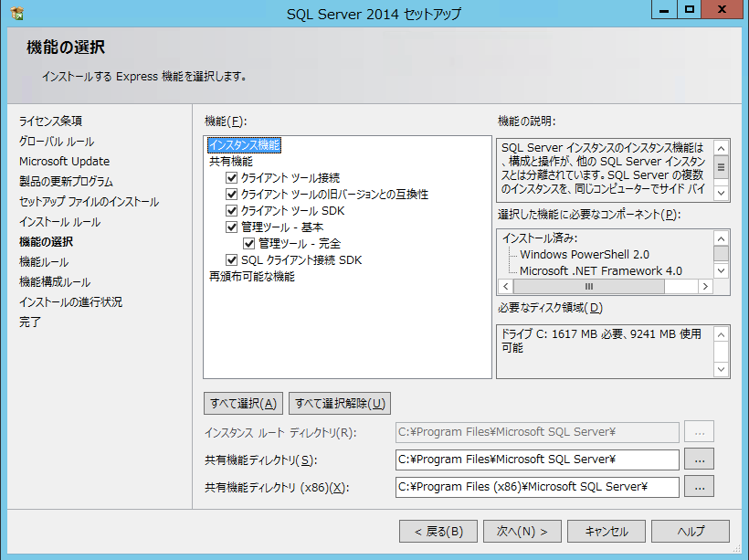Click left arrow of components horizontal scrollbar
749x560 pixels.
[505, 286]
